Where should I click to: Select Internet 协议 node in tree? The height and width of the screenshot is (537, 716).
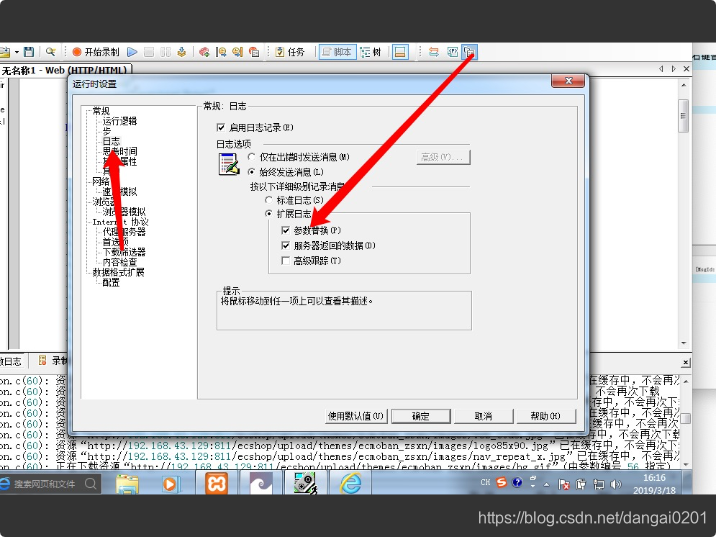[120, 222]
